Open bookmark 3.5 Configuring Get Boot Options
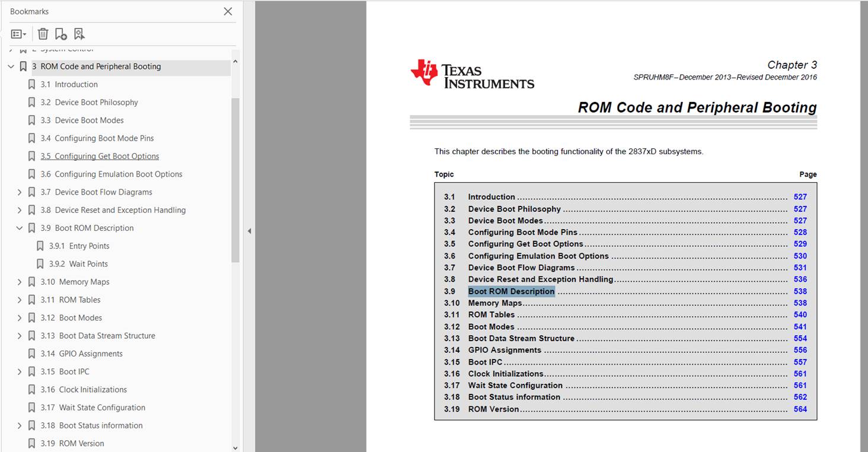The width and height of the screenshot is (868, 452). [x=100, y=156]
